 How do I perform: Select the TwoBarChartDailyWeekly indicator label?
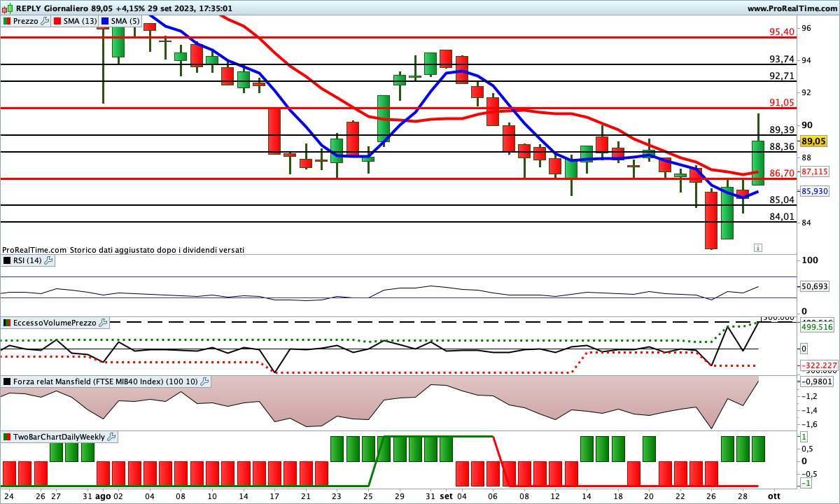(59, 437)
